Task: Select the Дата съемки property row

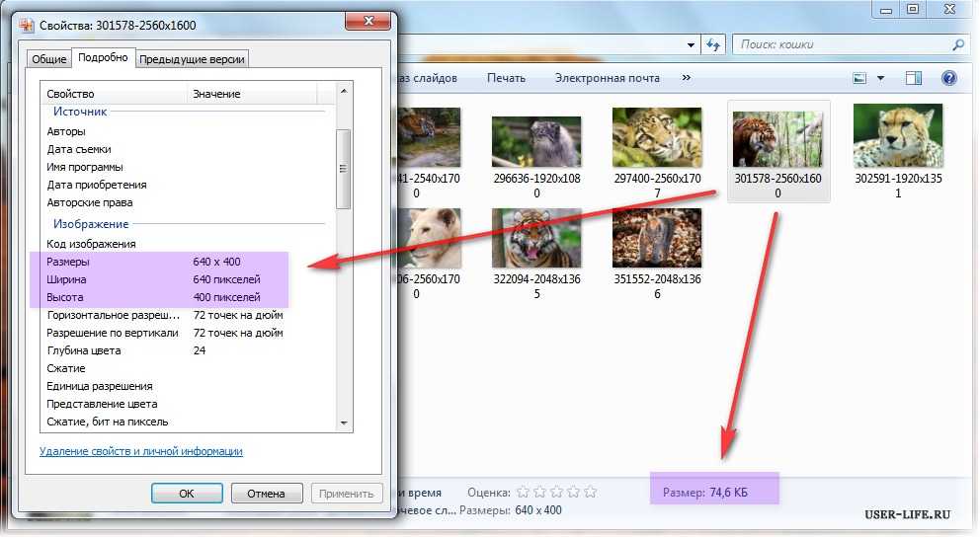Action: click(x=188, y=149)
